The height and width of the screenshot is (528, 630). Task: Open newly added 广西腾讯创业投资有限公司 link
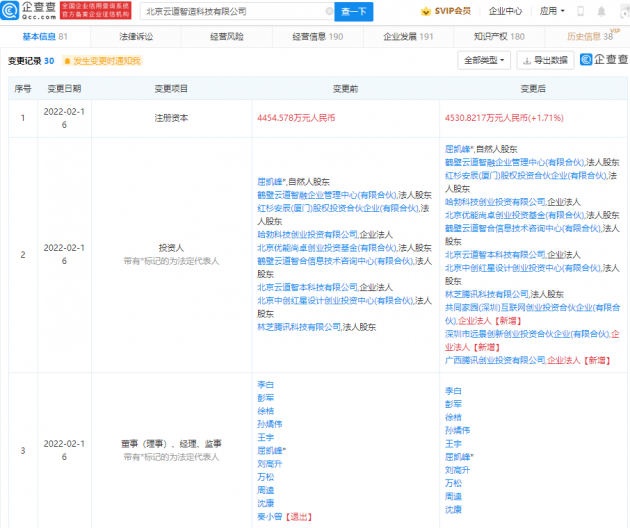(495, 360)
